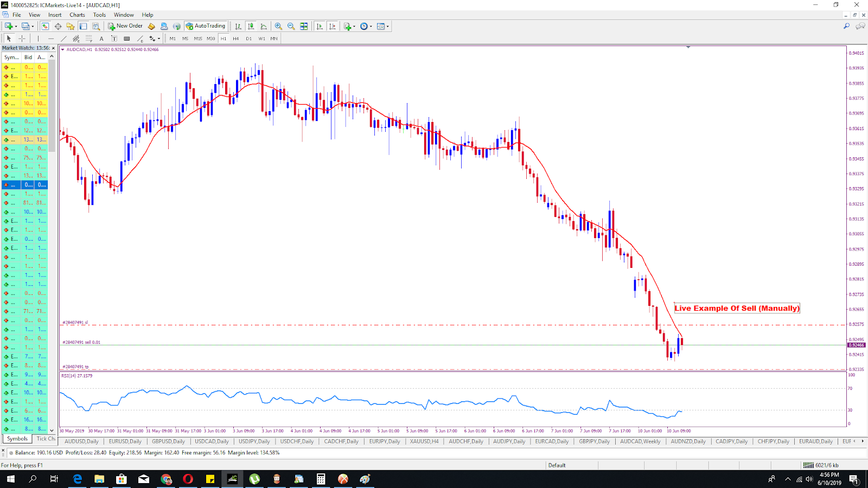Switch timeframe to W1
The image size is (868, 488).
coord(261,38)
